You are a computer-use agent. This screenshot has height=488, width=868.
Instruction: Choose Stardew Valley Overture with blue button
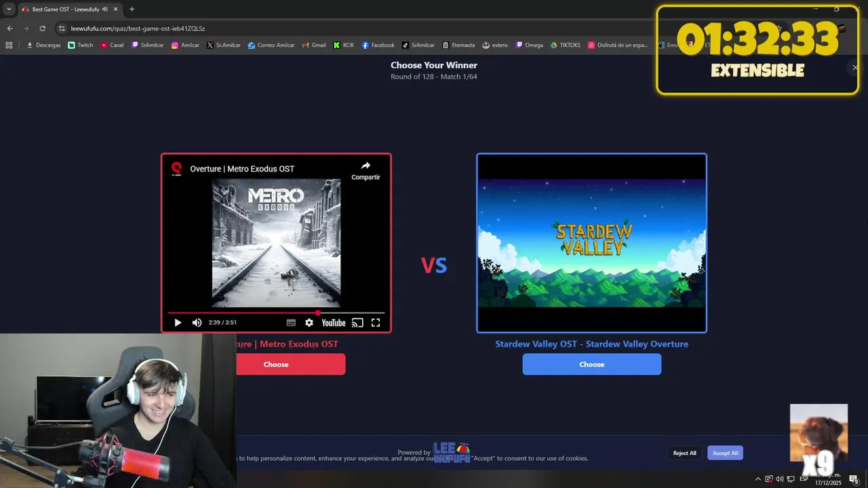coord(591,364)
